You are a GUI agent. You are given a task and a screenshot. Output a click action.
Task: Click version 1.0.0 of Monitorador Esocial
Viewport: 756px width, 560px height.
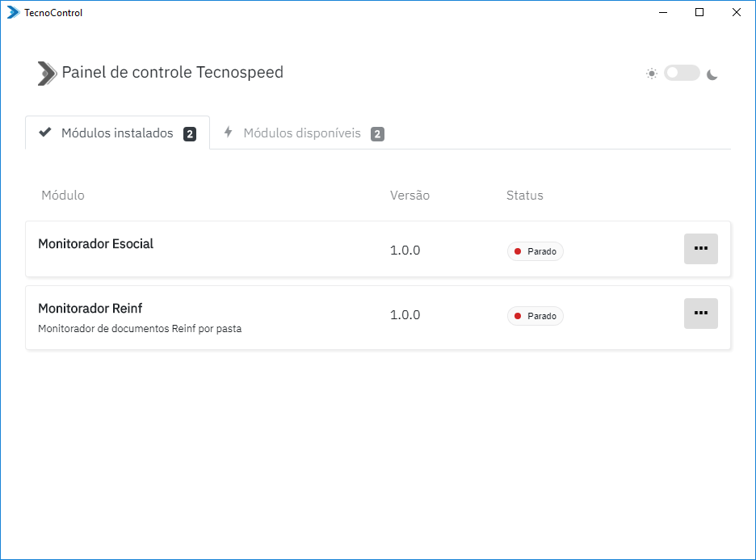click(405, 251)
